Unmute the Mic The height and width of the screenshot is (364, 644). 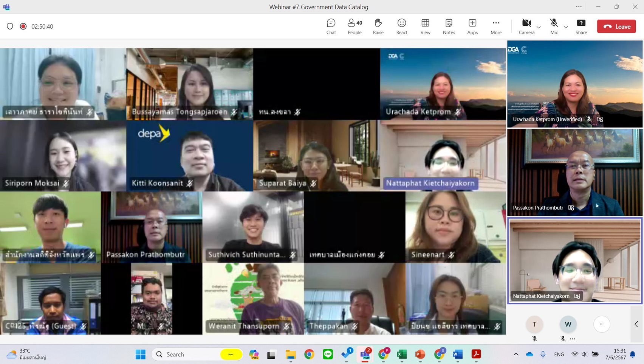coord(554,26)
